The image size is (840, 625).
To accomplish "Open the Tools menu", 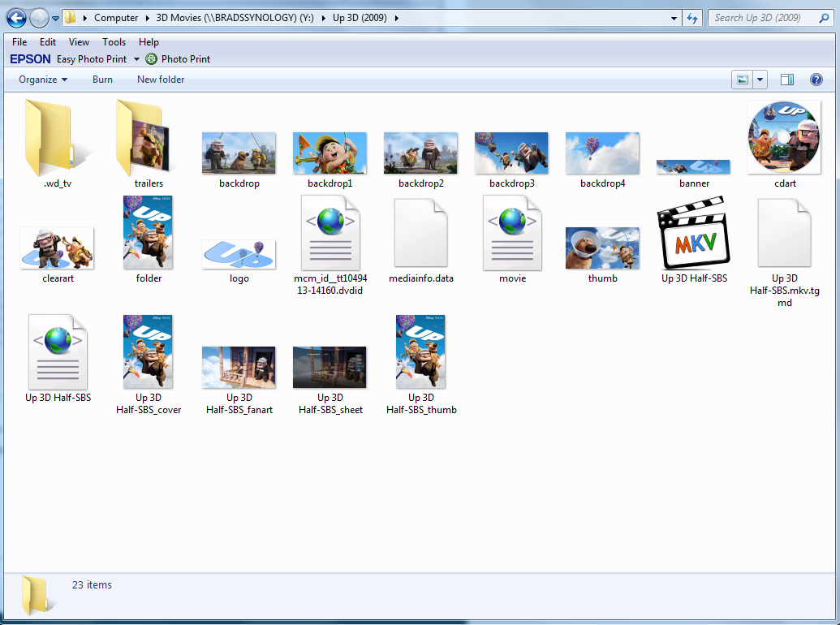I will [114, 41].
